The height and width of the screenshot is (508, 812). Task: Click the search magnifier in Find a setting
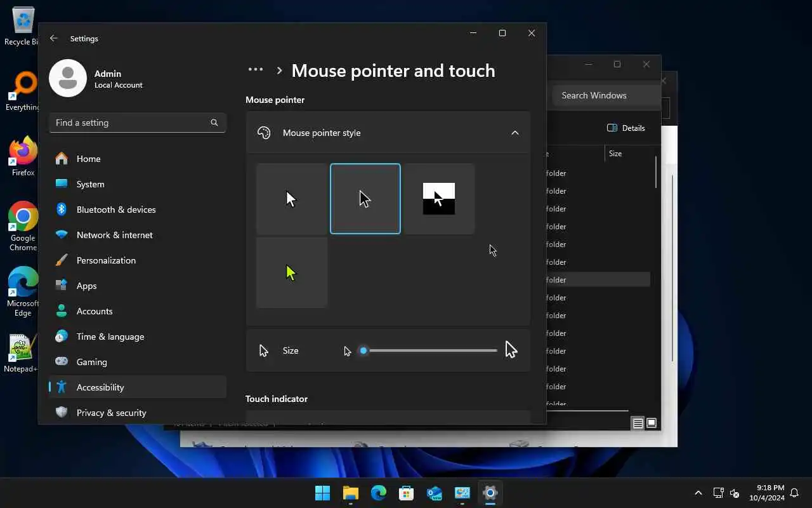(x=214, y=123)
